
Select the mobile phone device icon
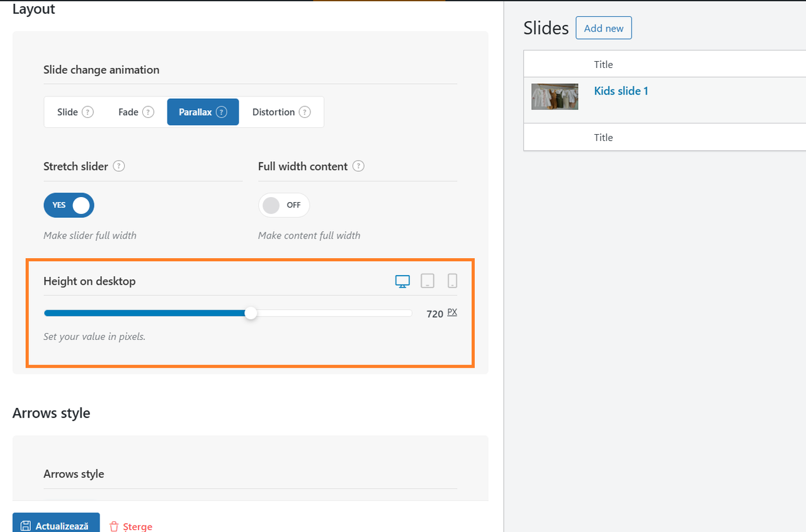coord(452,281)
